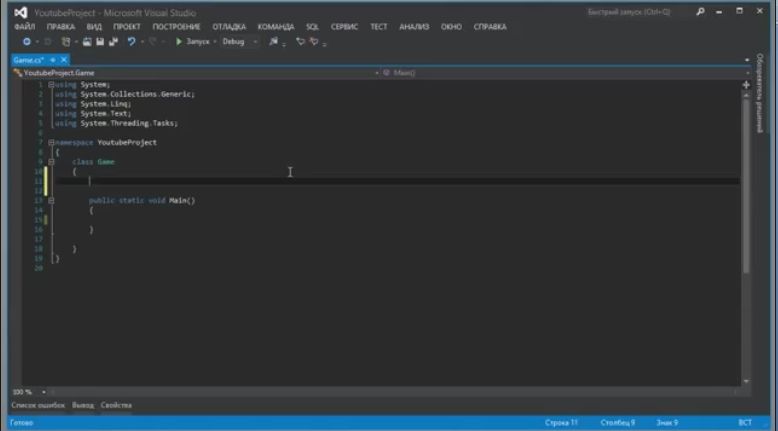Open the Запуск start options dropdown arrow

pyautogui.click(x=215, y=42)
